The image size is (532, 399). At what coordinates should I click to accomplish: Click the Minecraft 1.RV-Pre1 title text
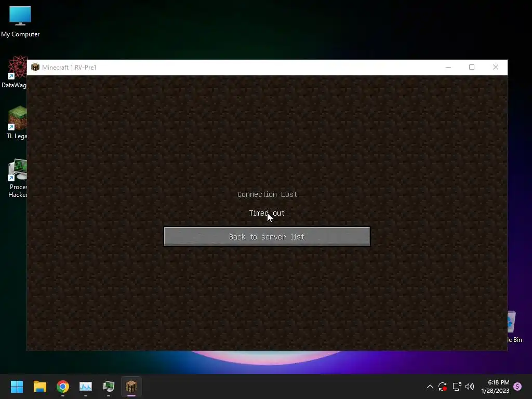(x=69, y=68)
